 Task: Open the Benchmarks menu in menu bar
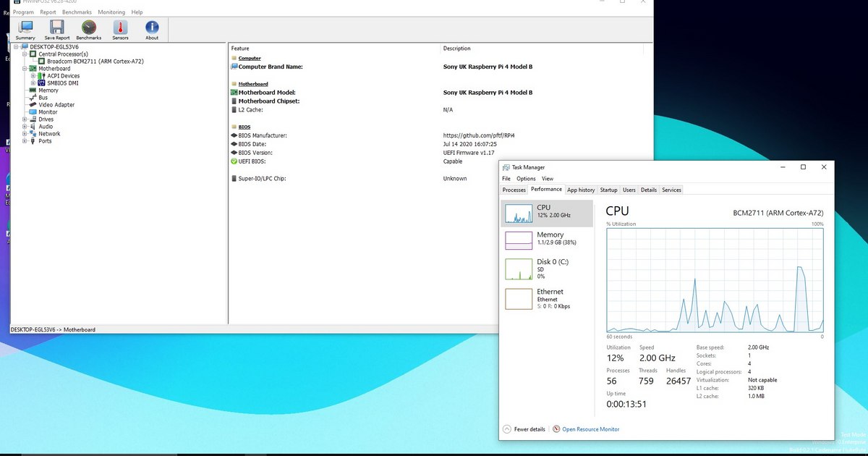(77, 12)
